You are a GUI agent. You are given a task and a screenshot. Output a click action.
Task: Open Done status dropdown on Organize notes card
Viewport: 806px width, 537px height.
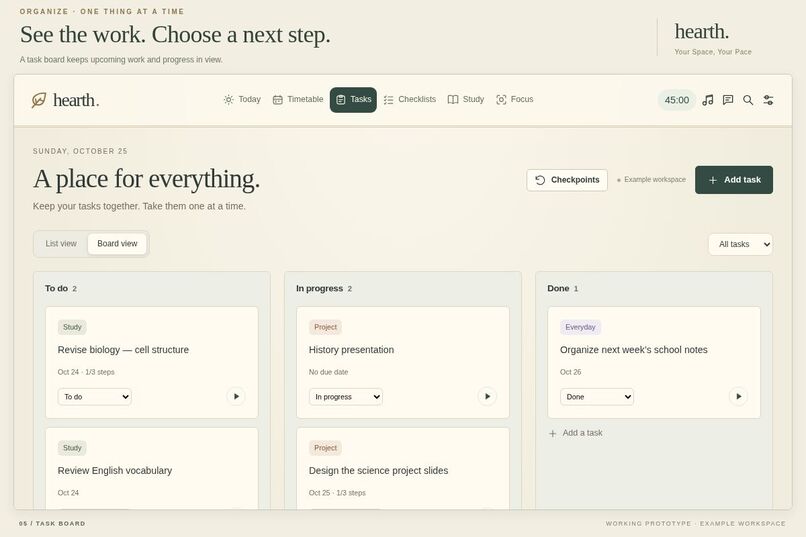[597, 396]
